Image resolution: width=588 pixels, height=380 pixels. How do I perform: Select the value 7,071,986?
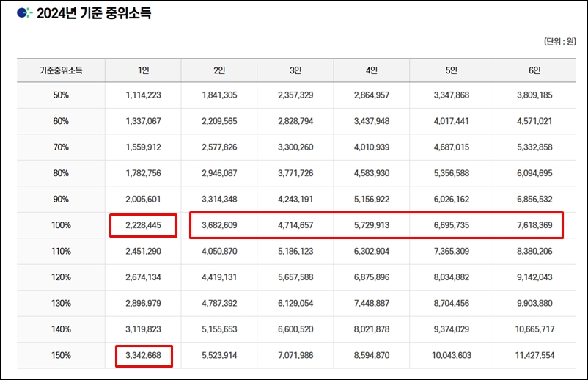click(x=295, y=355)
